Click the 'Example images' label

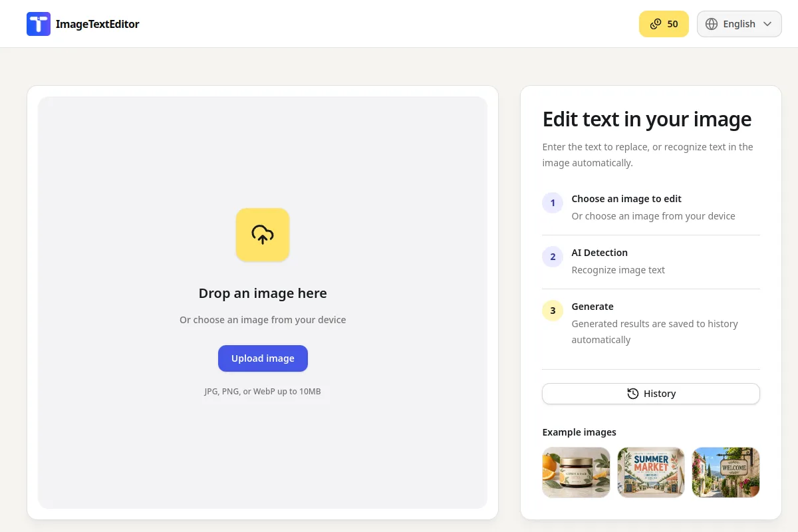pyautogui.click(x=579, y=432)
